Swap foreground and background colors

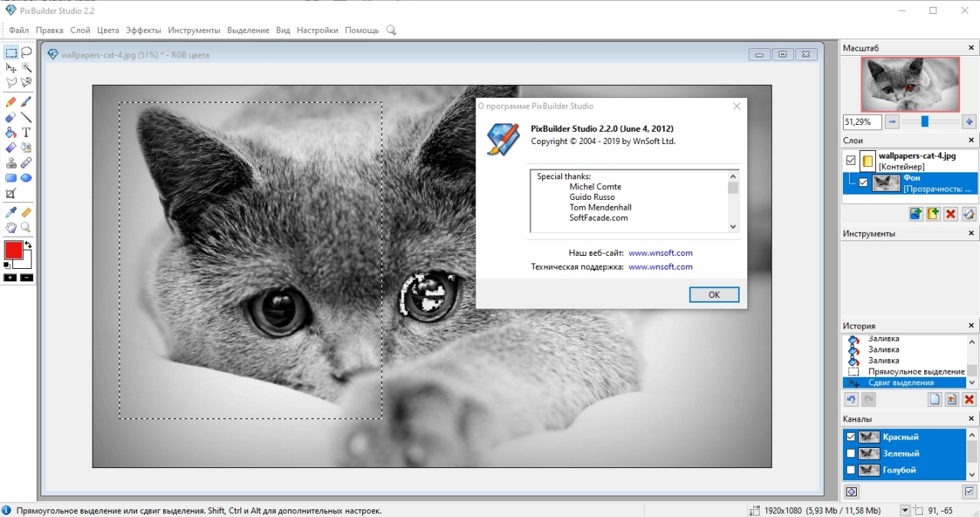click(x=28, y=244)
